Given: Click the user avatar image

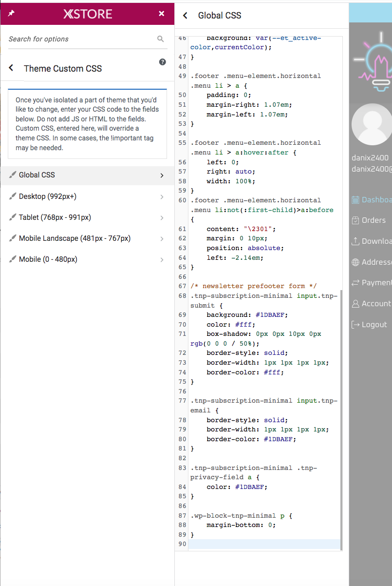Looking at the screenshot, I should click(372, 124).
